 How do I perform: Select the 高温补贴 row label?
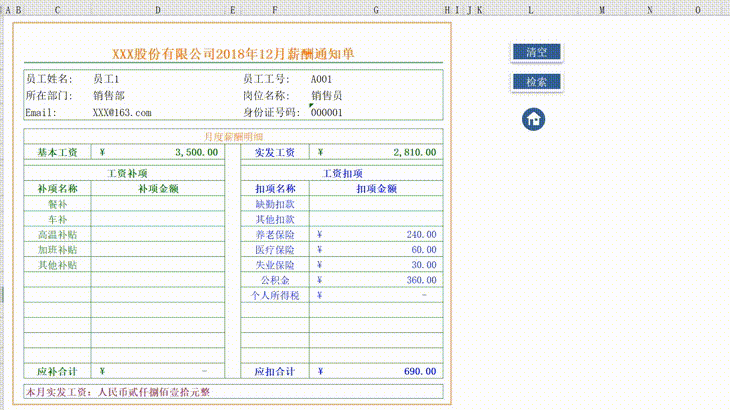[x=57, y=235]
